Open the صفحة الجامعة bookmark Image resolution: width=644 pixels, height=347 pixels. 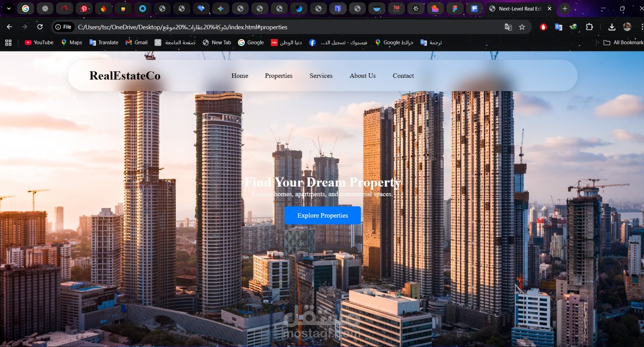[175, 42]
